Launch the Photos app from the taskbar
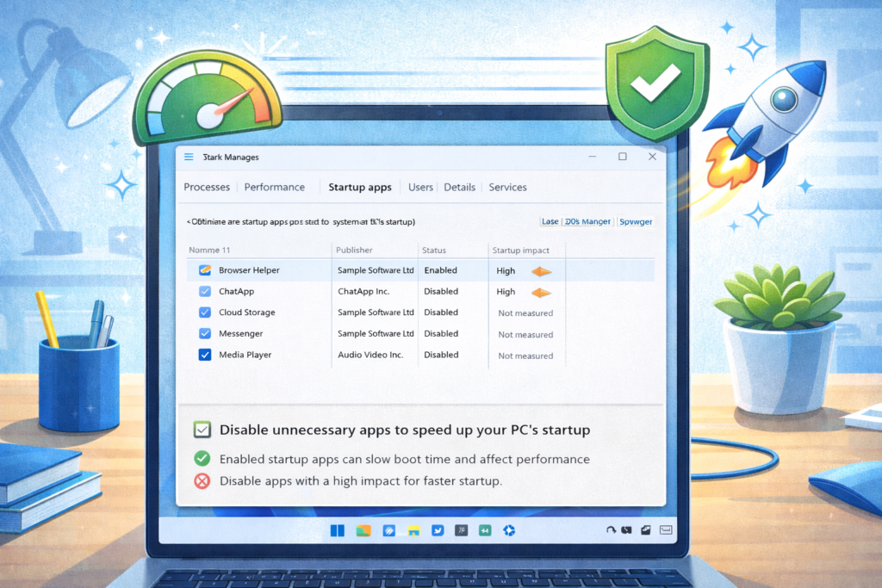This screenshot has width=882, height=588. pyautogui.click(x=363, y=530)
